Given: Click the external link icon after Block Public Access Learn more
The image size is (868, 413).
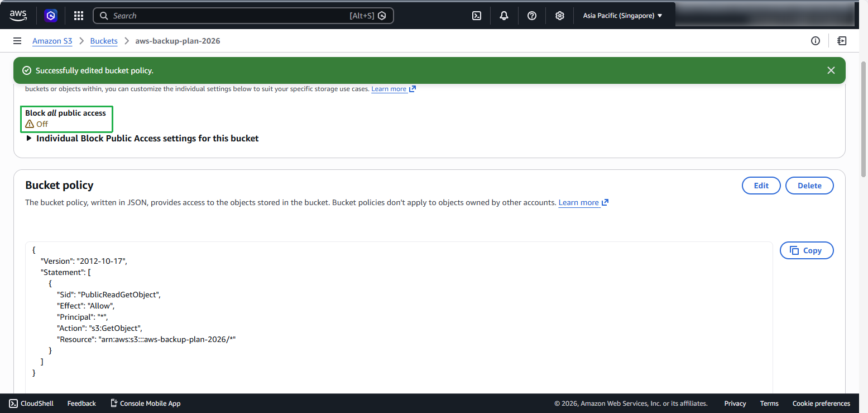Looking at the screenshot, I should [413, 89].
